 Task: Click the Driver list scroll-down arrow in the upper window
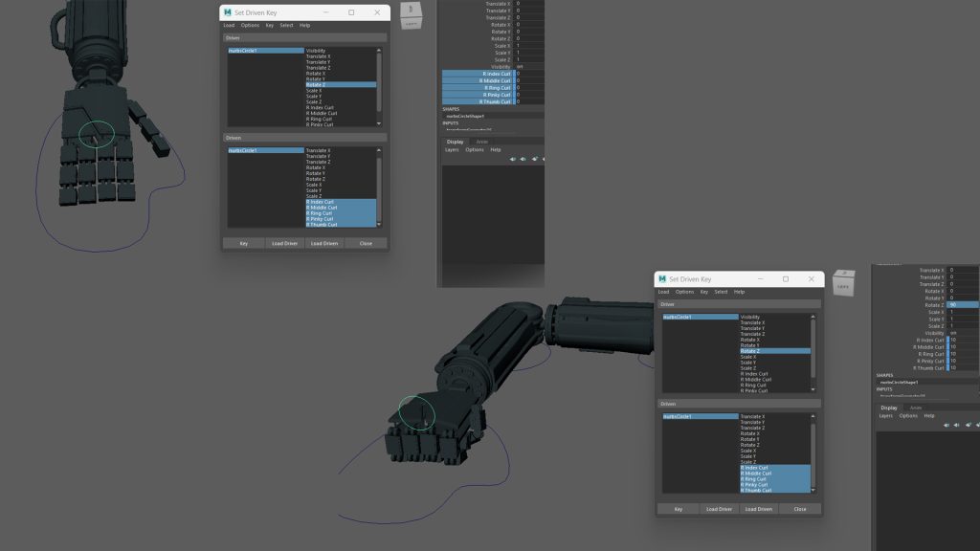pyautogui.click(x=379, y=123)
